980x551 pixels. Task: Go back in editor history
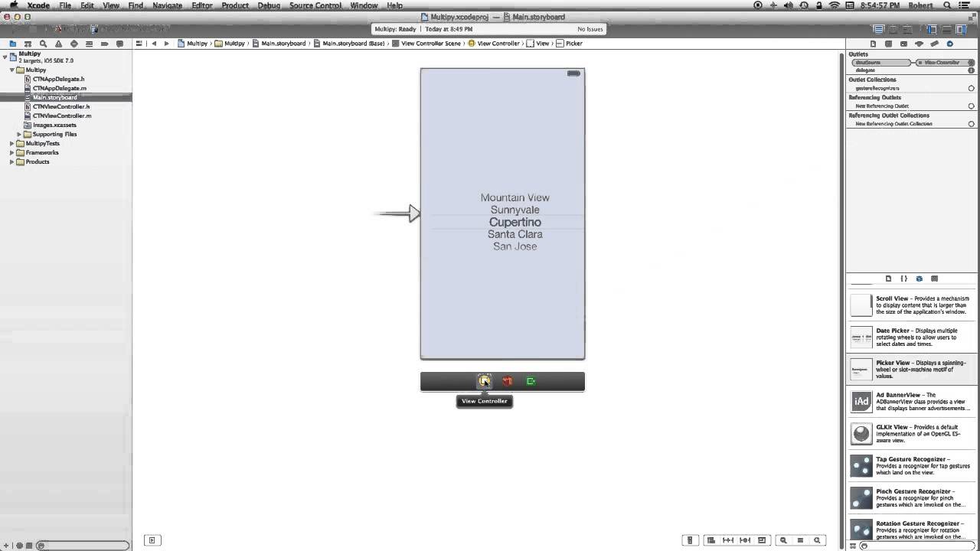coord(154,44)
